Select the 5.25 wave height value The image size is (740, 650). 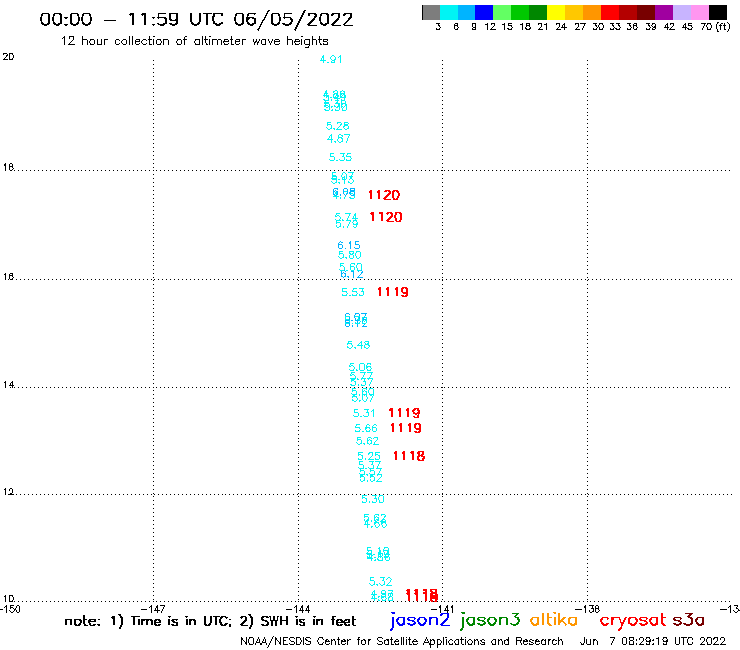click(369, 456)
